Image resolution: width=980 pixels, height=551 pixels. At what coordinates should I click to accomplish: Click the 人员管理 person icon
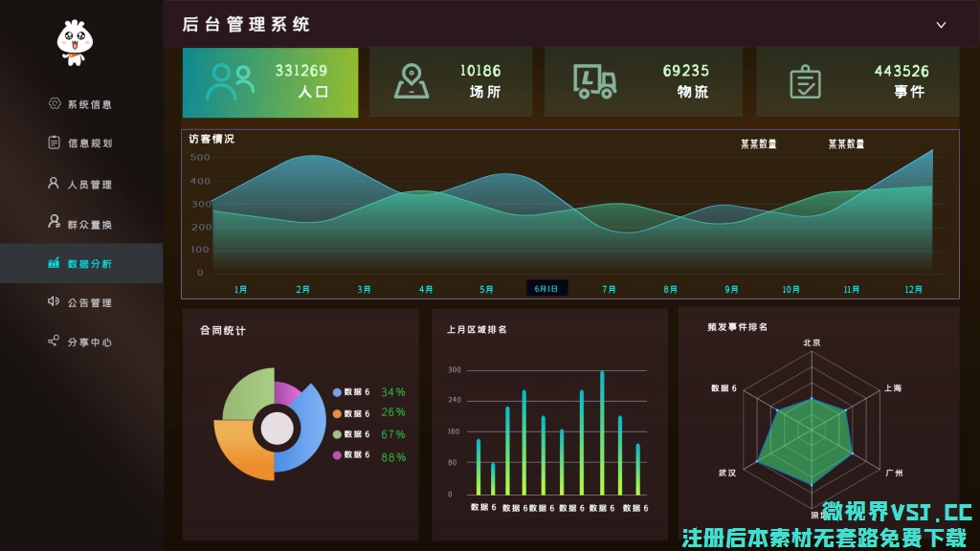pos(55,183)
